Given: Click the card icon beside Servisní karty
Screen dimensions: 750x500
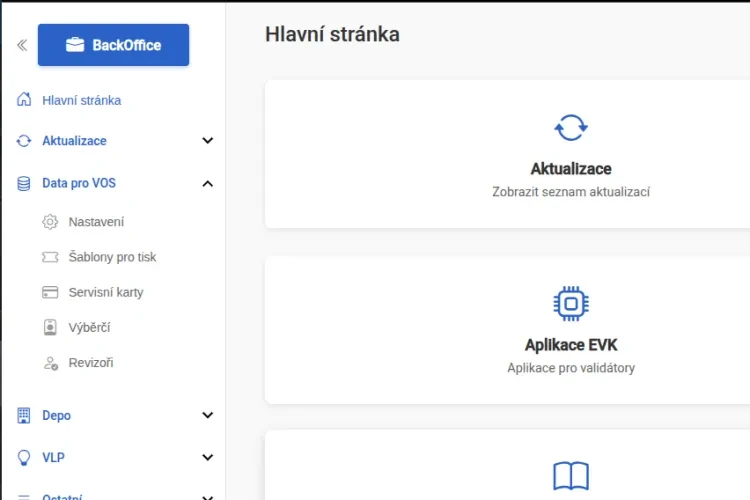Looking at the screenshot, I should point(50,292).
